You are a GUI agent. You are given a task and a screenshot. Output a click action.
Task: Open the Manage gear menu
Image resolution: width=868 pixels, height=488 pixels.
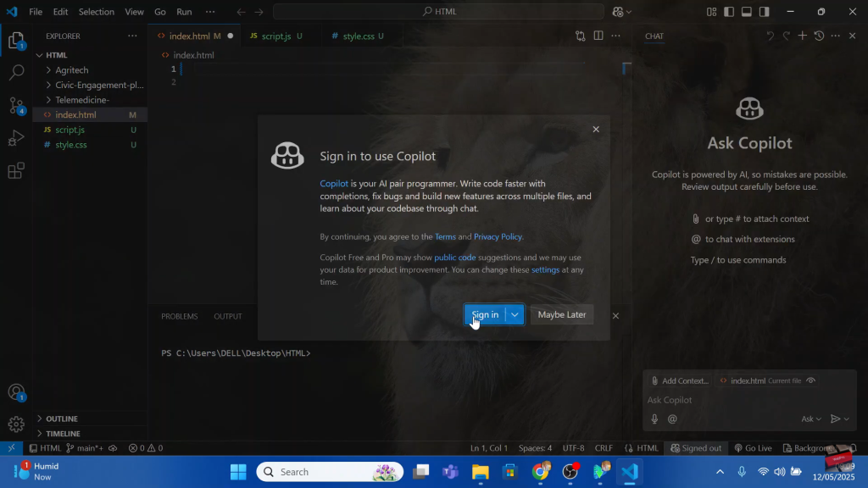[17, 424]
